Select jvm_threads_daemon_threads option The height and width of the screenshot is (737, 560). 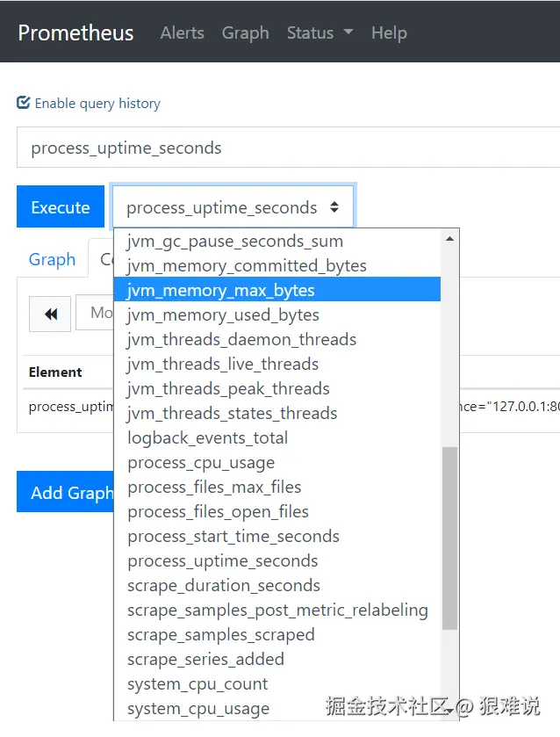(x=277, y=339)
